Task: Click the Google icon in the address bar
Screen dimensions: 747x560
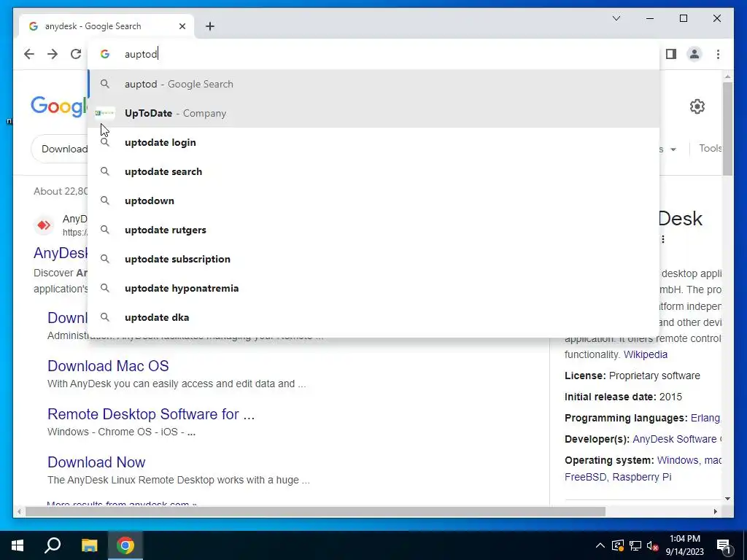Action: click(105, 54)
